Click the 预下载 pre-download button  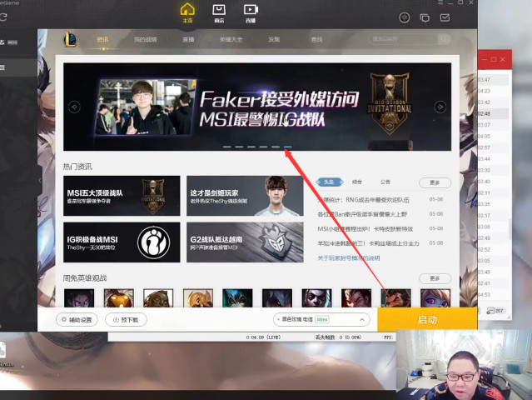point(126,319)
